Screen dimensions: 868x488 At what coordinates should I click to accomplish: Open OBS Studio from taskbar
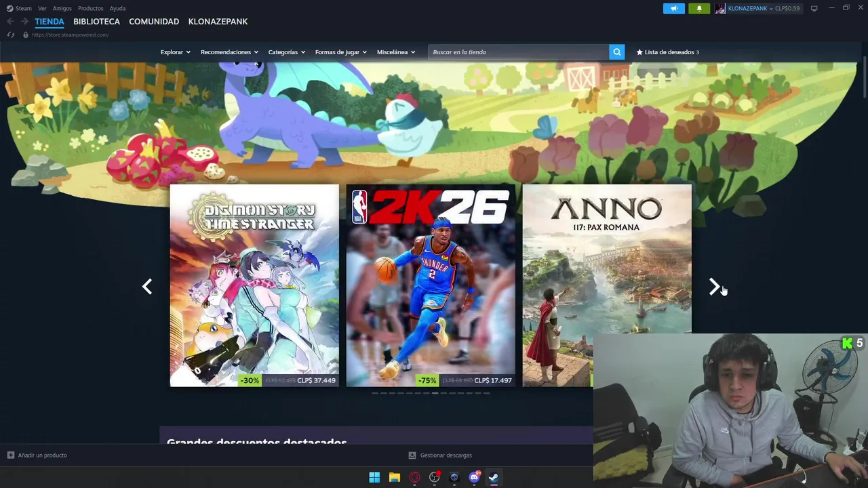pos(435,477)
